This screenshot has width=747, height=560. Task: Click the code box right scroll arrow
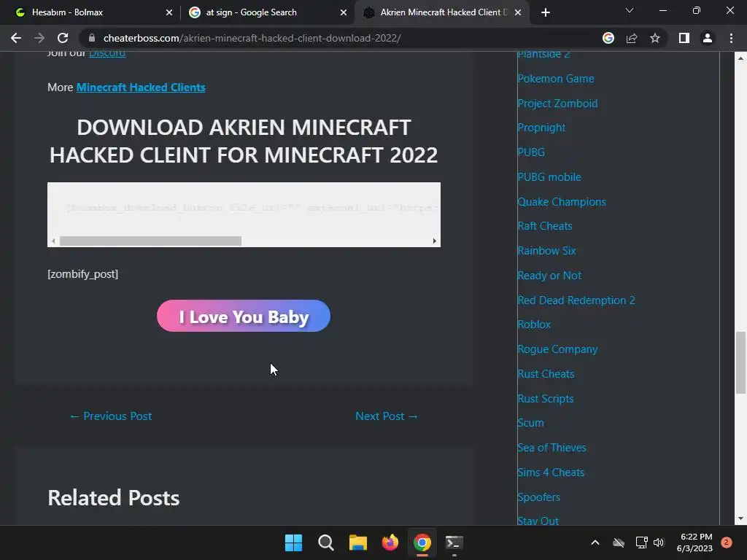click(435, 241)
